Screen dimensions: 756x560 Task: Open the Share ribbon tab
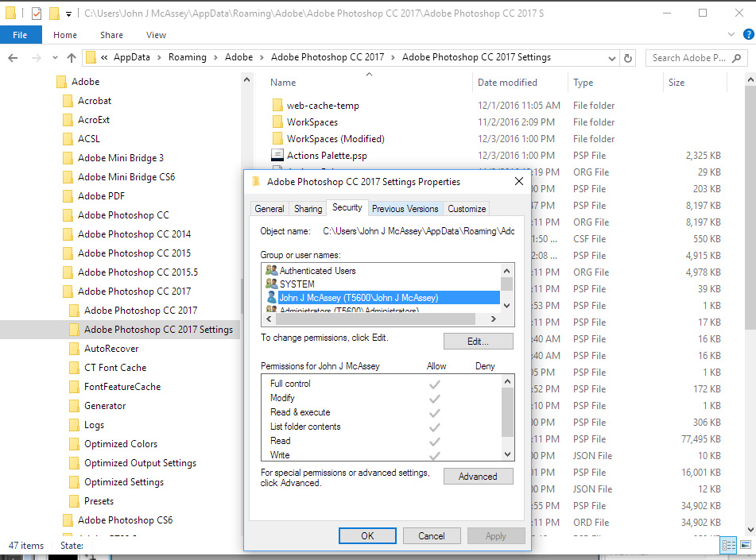point(111,35)
